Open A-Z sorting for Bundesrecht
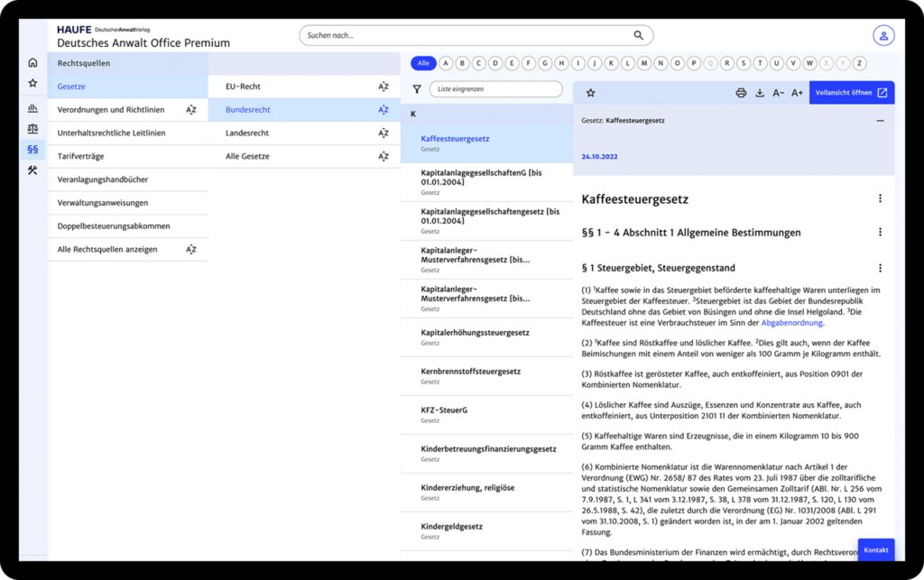 tap(383, 109)
